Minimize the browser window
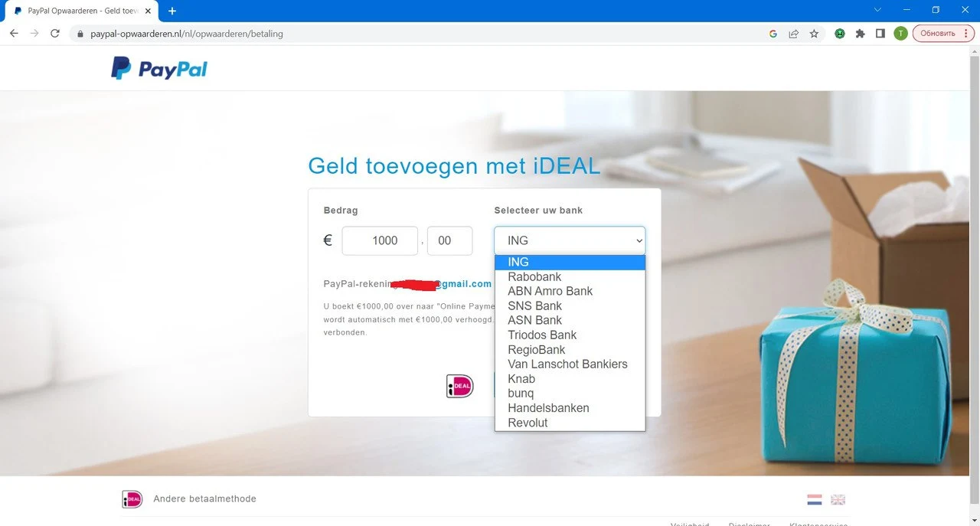Viewport: 980px width, 526px height. pyautogui.click(x=907, y=10)
